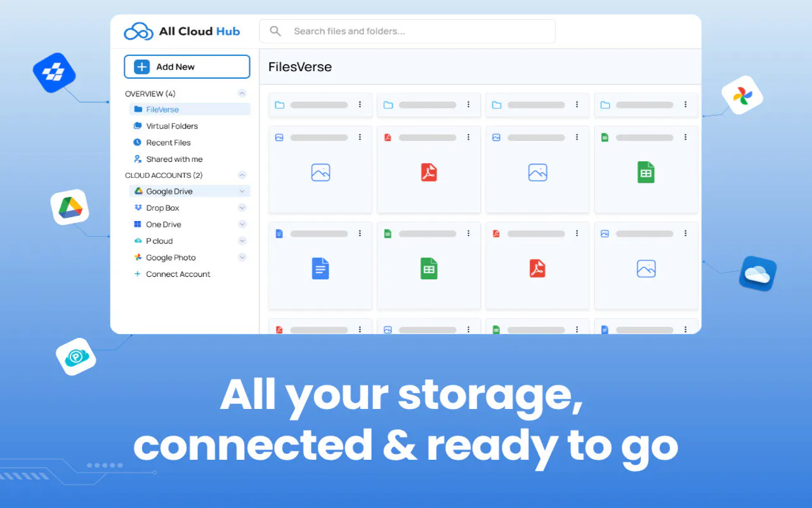
Task: Select the FileVerse folder icon in the sidebar
Action: pos(138,109)
